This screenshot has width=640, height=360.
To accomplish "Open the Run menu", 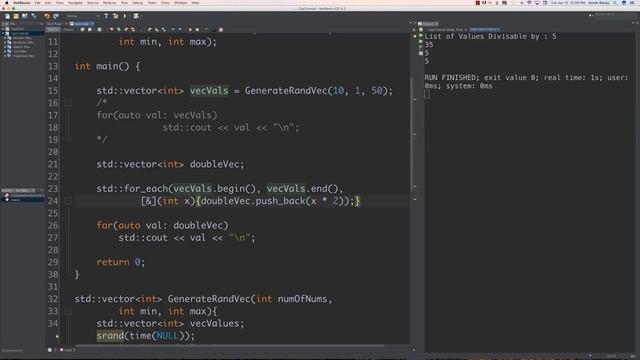I will pos(124,3).
